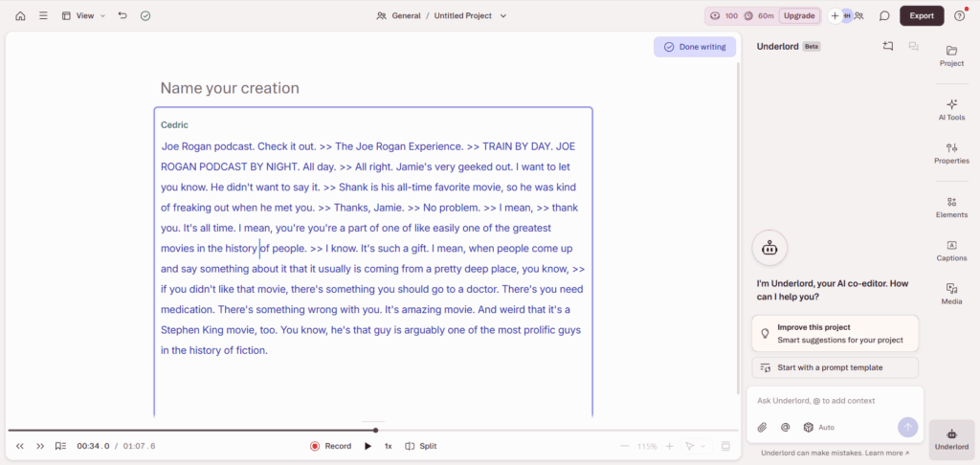This screenshot has width=980, height=465.
Task: Open the user avatar next to the plus
Action: [x=847, y=16]
